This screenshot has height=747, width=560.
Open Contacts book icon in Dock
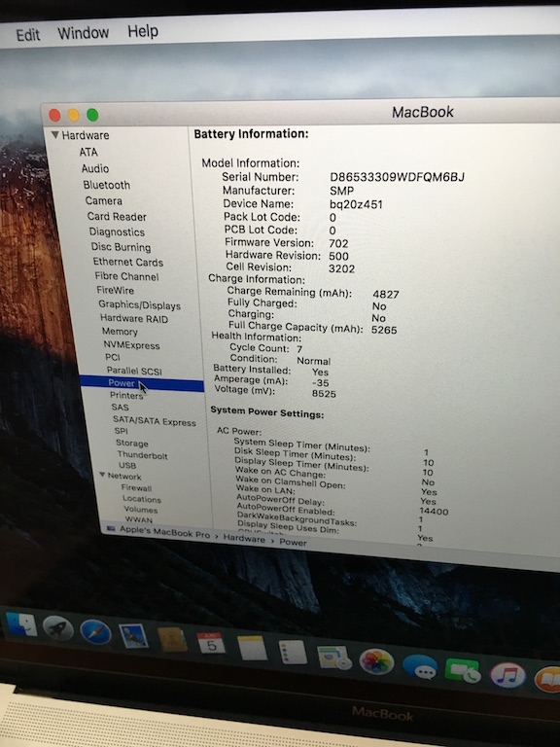coord(172,640)
